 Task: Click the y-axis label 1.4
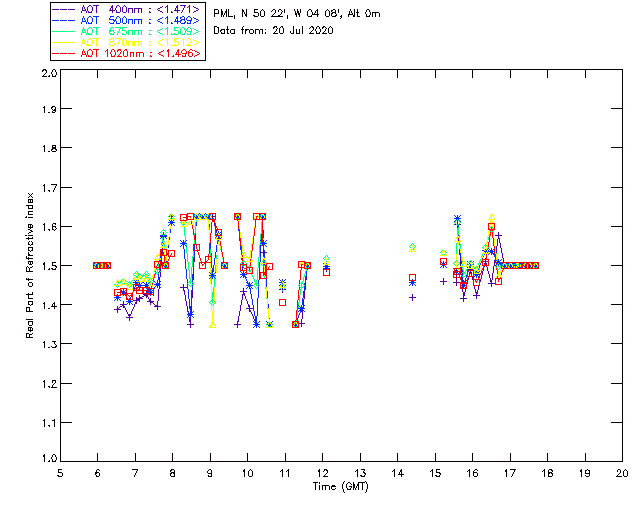(x=49, y=305)
